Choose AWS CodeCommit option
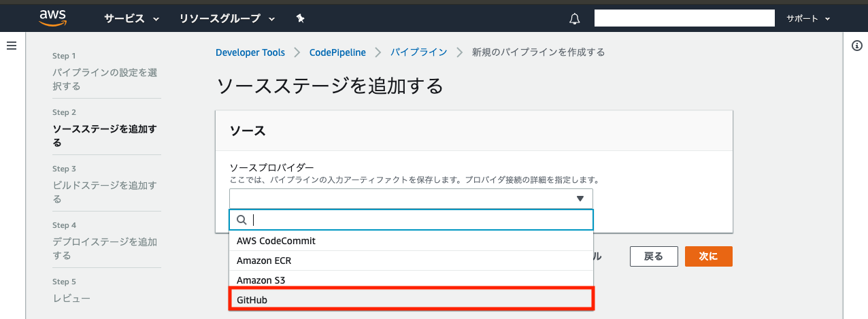 411,241
